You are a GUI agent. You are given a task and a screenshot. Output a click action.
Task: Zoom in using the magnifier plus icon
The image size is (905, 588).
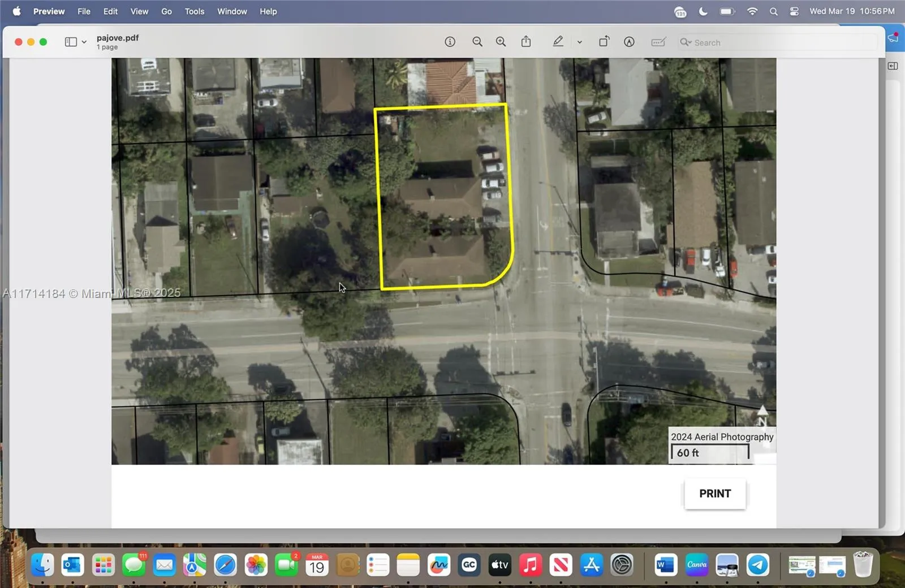click(x=501, y=41)
